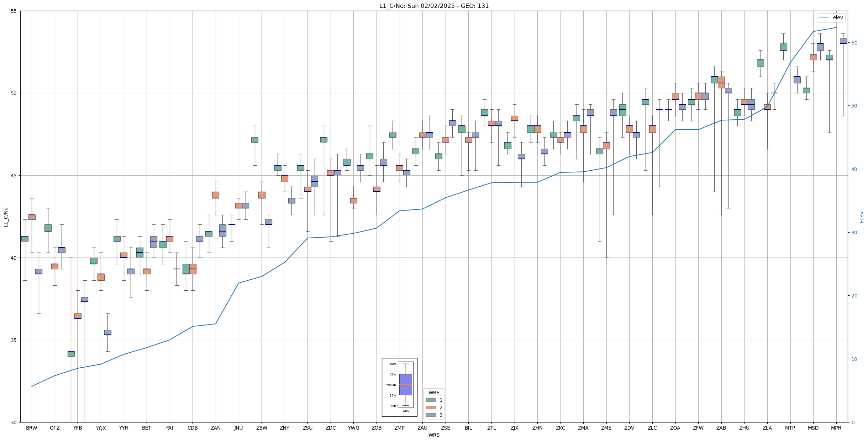Screen dimensions: 868x441
Task: Click the green ZBW box near 47
Action: pyautogui.click(x=255, y=140)
